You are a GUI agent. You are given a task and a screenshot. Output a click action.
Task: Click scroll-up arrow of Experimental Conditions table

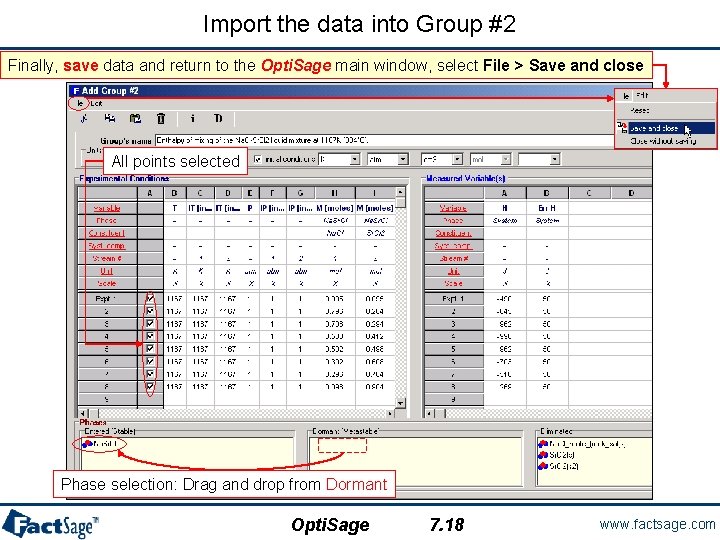click(400, 191)
